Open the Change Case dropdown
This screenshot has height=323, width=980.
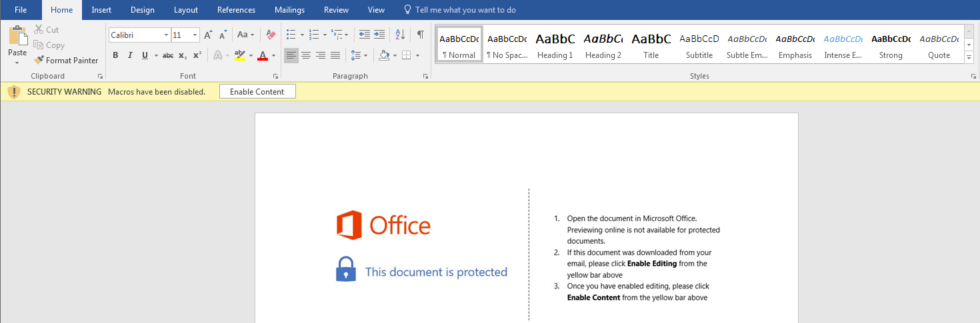[x=245, y=35]
